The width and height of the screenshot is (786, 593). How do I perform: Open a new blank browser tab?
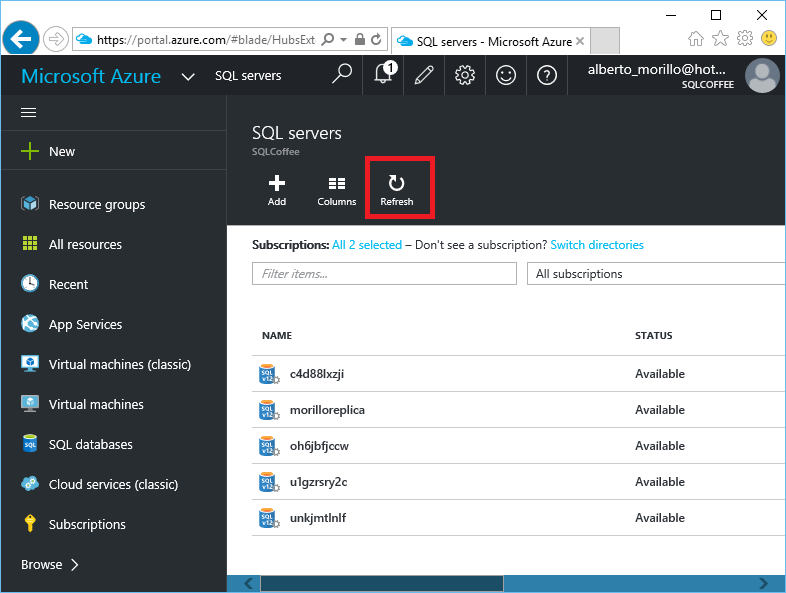(x=605, y=41)
